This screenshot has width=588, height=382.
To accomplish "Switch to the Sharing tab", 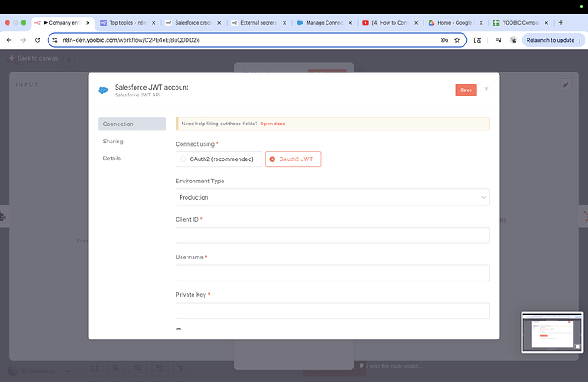I will 112,141.
